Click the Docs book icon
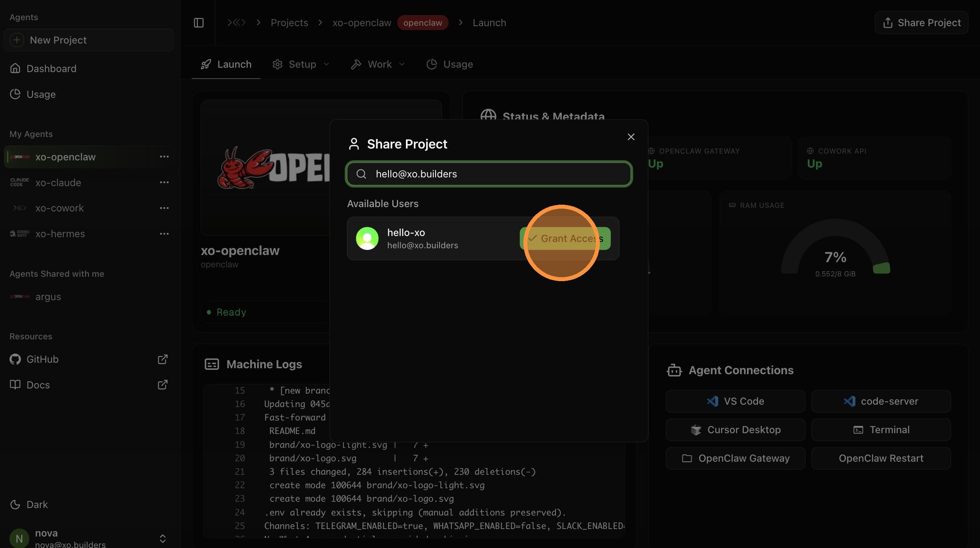980x548 pixels. point(15,385)
